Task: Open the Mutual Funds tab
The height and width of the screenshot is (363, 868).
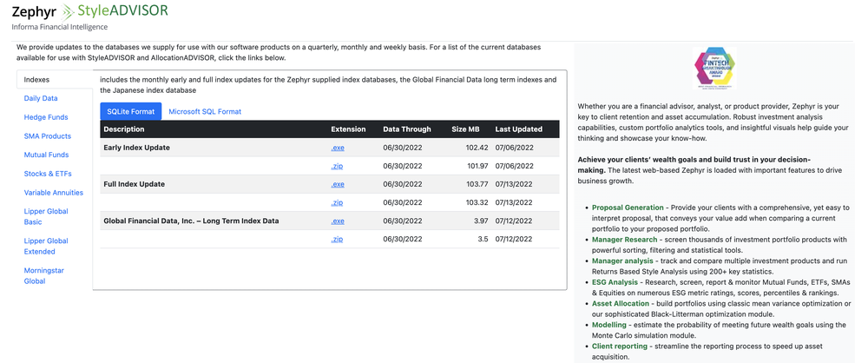Action: [47, 155]
